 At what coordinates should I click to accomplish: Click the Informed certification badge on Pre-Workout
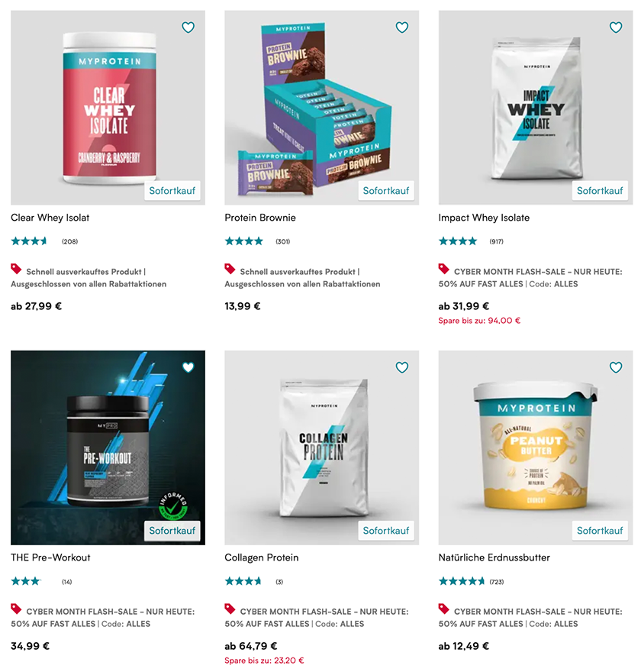point(173,506)
